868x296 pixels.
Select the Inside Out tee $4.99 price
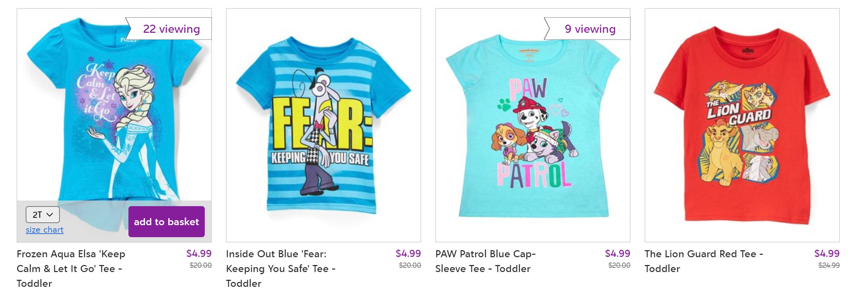(x=408, y=253)
